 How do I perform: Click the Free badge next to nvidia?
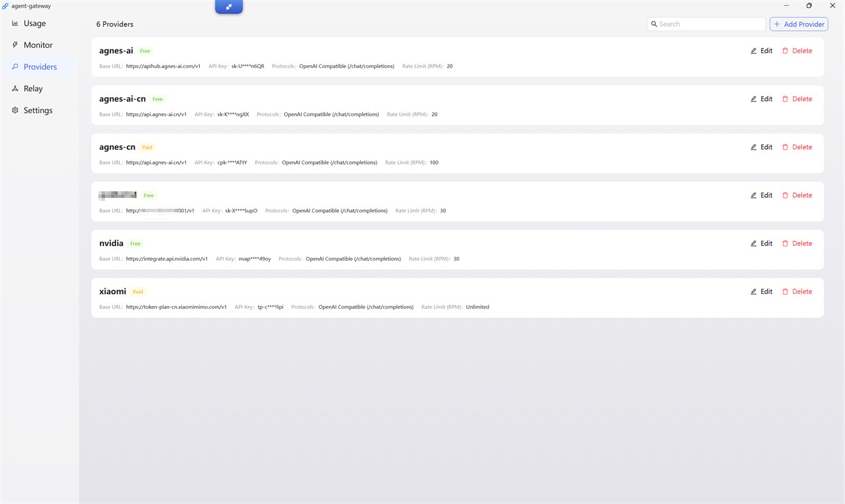click(x=135, y=244)
